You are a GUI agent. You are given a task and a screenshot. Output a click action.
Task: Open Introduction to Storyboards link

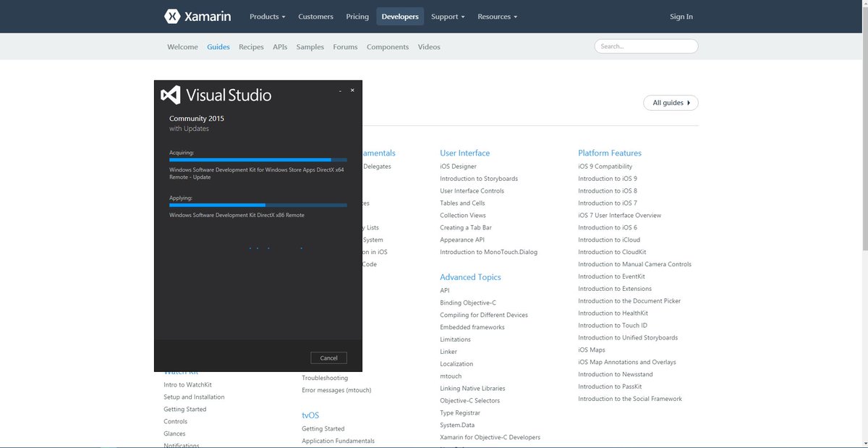(479, 179)
